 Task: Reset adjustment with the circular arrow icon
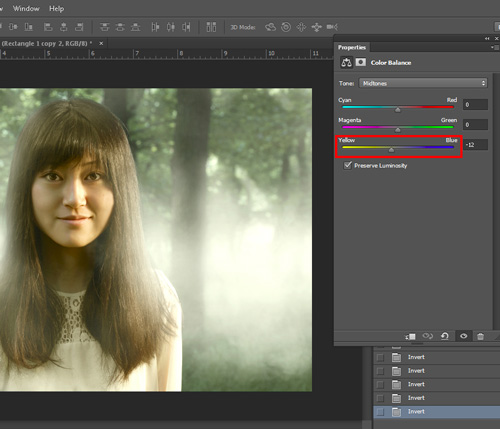tap(445, 336)
